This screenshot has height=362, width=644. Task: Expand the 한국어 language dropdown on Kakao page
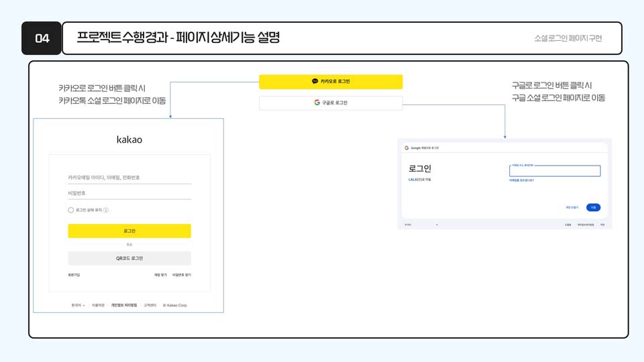click(x=78, y=306)
